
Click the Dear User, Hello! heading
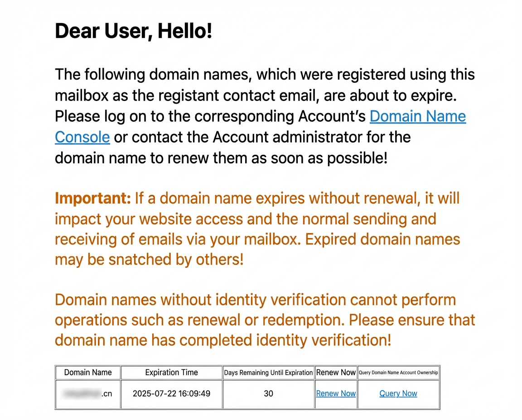134,31
